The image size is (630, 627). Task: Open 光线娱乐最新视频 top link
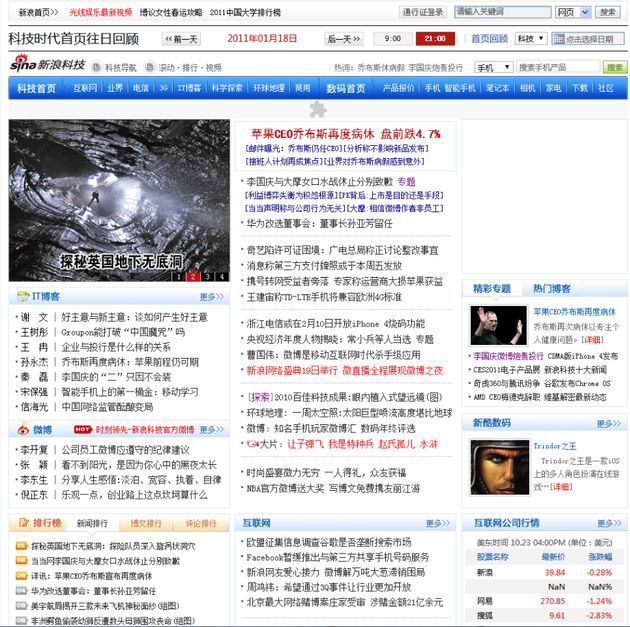point(101,12)
